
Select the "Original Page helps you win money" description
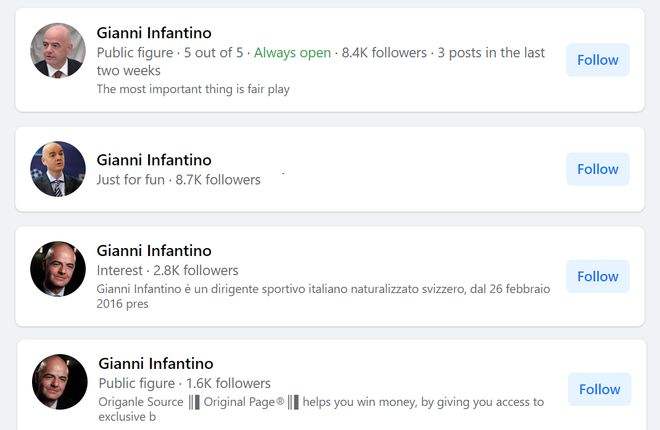(321, 409)
